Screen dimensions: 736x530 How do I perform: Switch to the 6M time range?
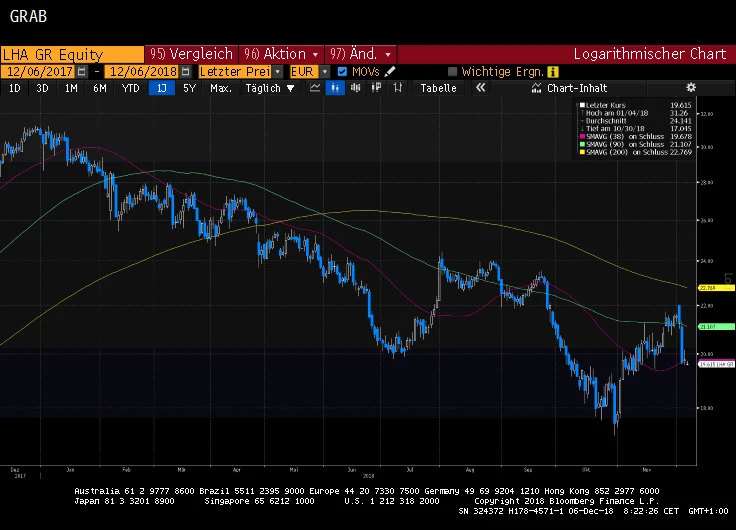pos(100,88)
